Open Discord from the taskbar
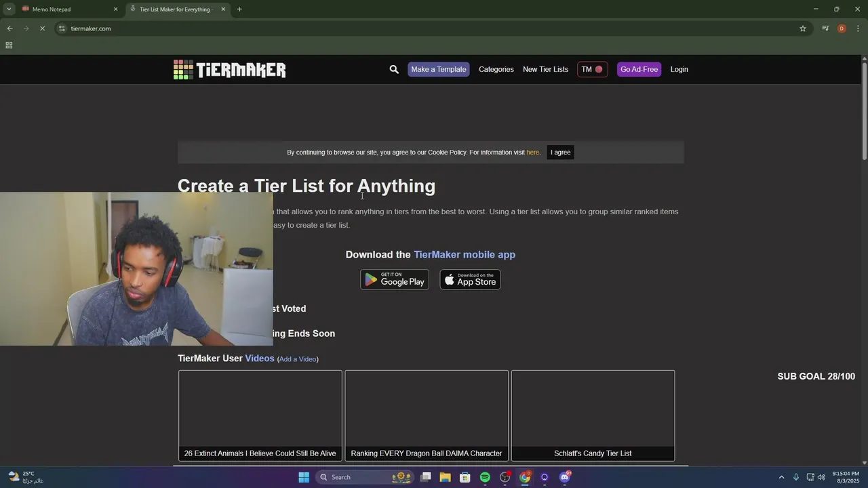This screenshot has width=868, height=488. pos(564,477)
